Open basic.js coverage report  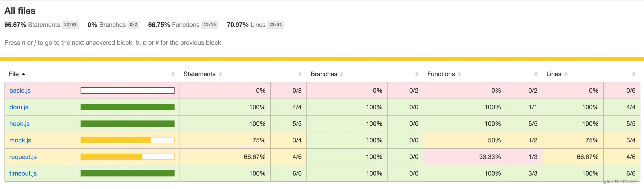pos(20,91)
